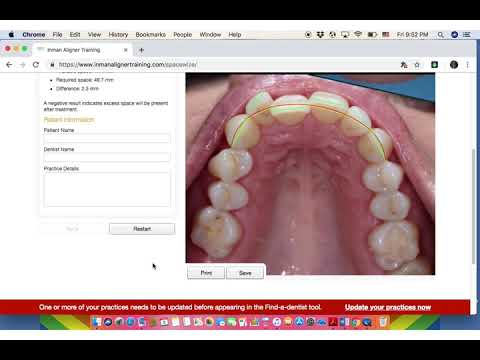Open the Chrome three-dot menu
This screenshot has height=360, width=480.
point(468,65)
